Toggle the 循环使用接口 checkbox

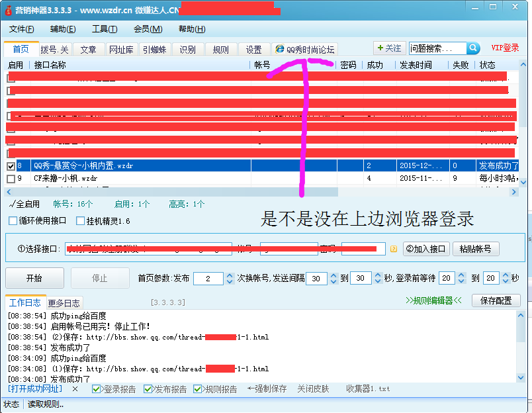[x=13, y=221]
